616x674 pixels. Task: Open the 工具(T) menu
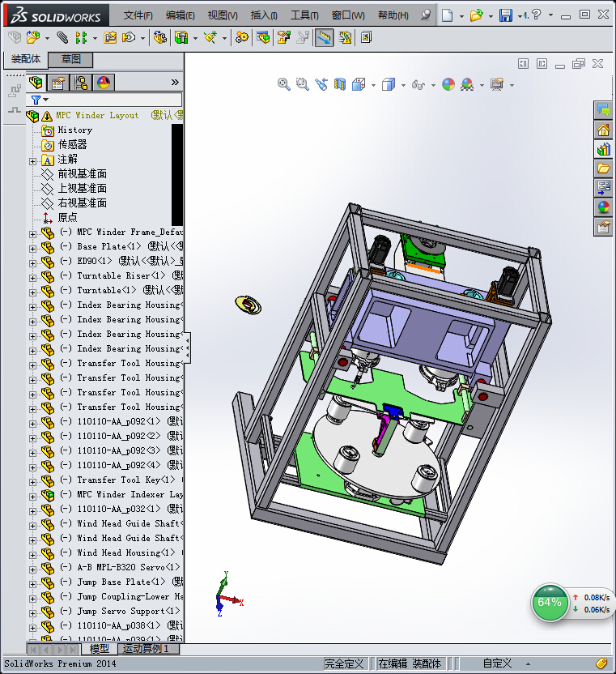click(304, 15)
